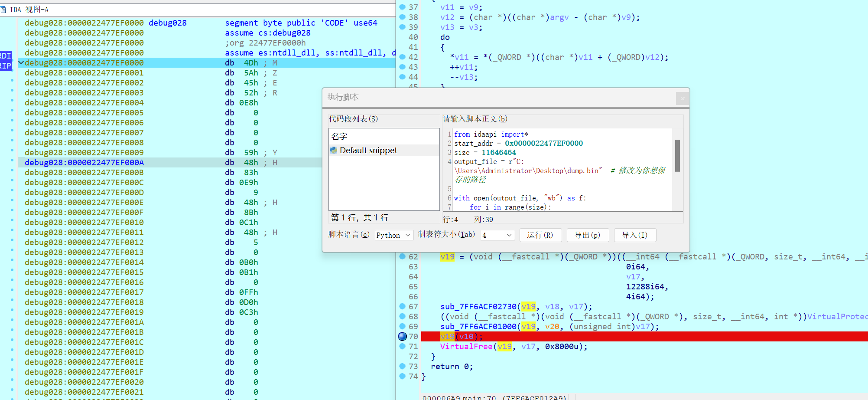Click the active breakpoint marker on line 70
The image size is (868, 400).
(402, 336)
